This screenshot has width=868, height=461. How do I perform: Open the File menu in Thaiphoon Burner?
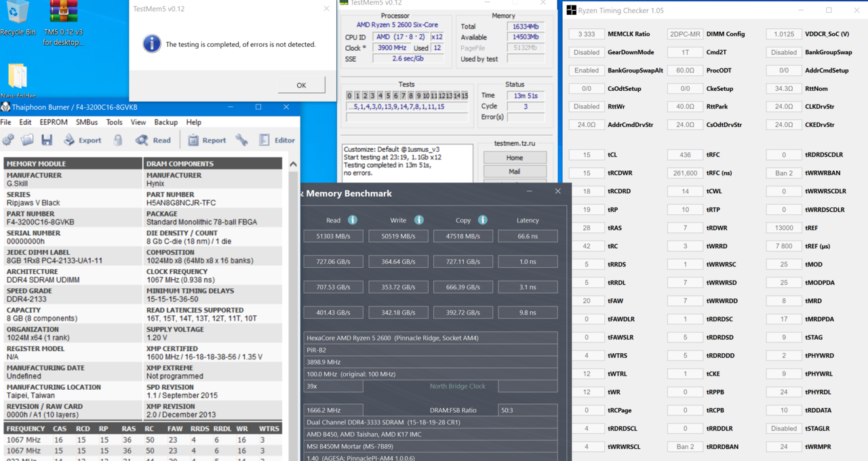pyautogui.click(x=6, y=122)
